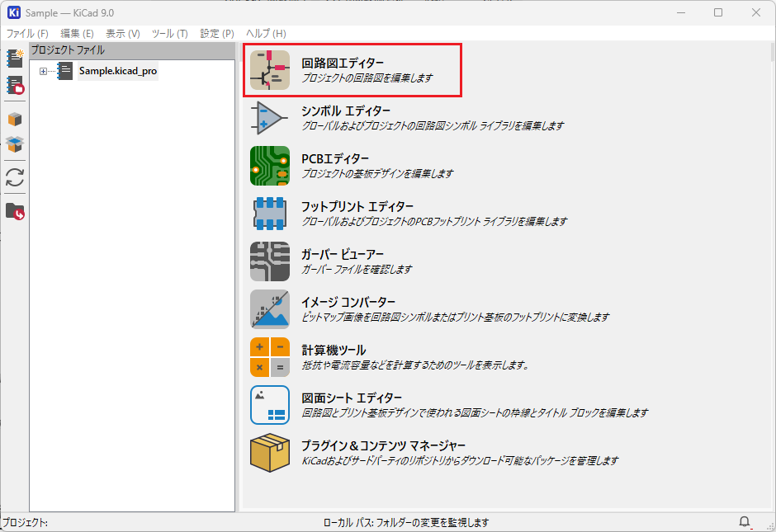The image size is (776, 532).
Task: Refresh the project tree with the circular arrows icon
Action: (15, 177)
